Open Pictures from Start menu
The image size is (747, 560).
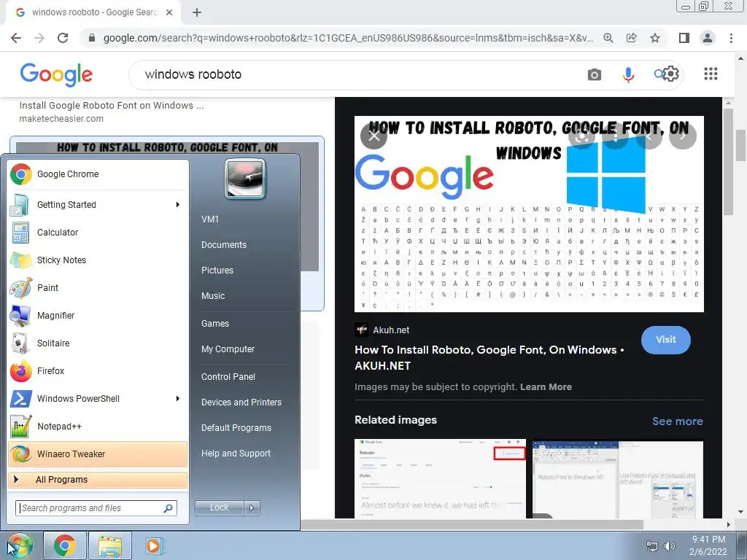[x=217, y=271]
